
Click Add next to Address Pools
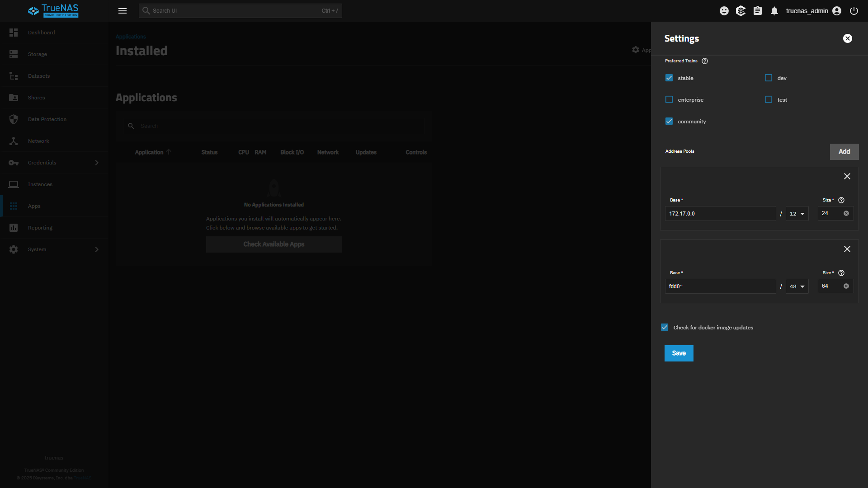844,152
